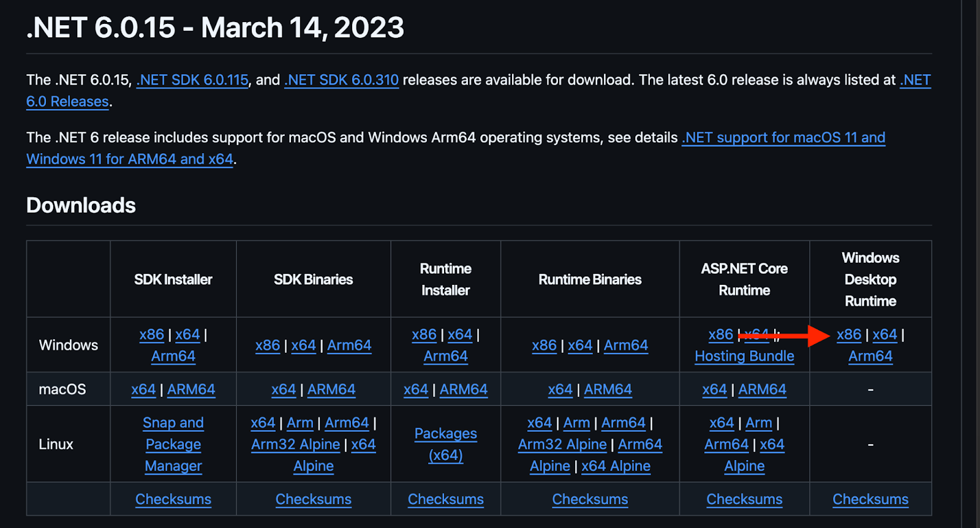Click Linux ASP.NET Core Runtime Arm link
980x528 pixels.
(x=759, y=423)
